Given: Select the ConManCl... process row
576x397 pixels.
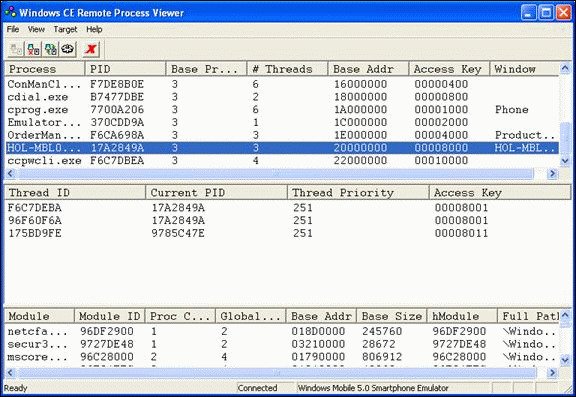Looking at the screenshot, I should pos(282,84).
